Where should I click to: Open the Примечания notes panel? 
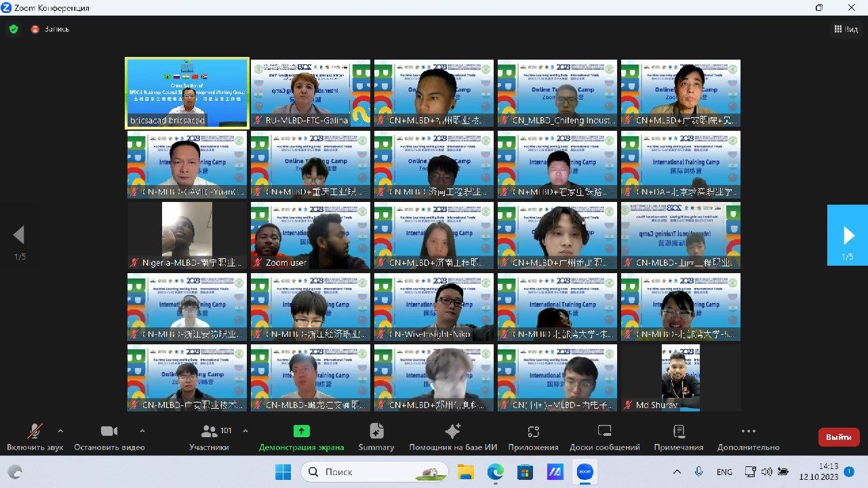point(678,432)
